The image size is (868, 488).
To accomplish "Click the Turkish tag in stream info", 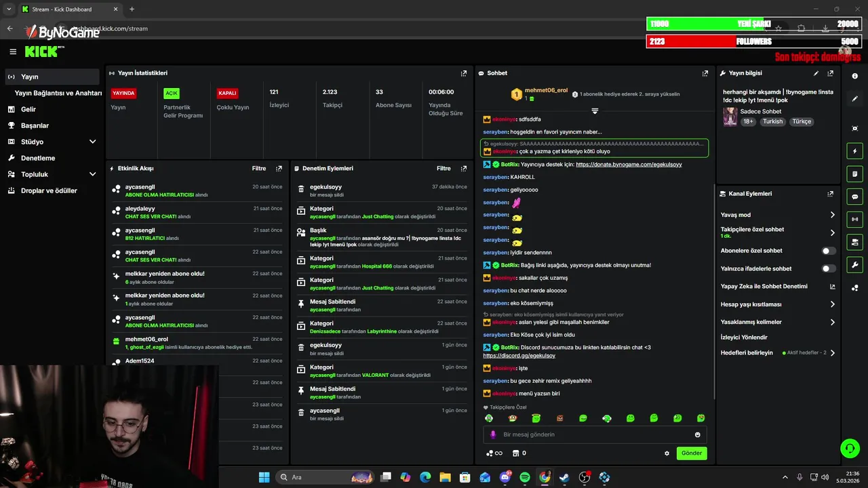I will pos(772,121).
